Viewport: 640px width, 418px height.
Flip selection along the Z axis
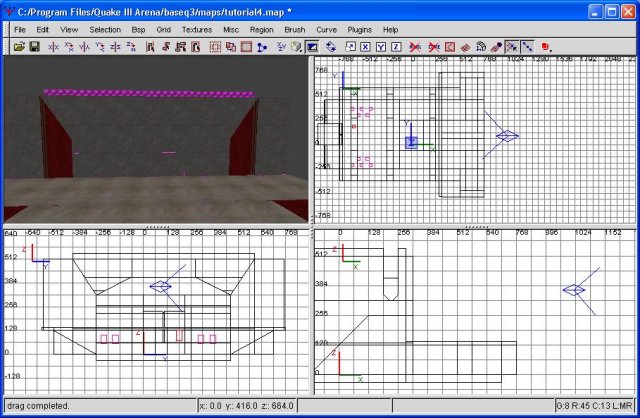(x=115, y=47)
